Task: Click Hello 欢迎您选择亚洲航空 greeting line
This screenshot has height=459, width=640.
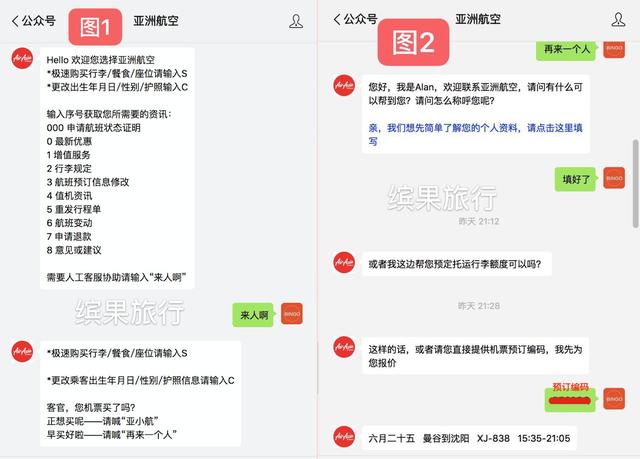Action: (100, 60)
